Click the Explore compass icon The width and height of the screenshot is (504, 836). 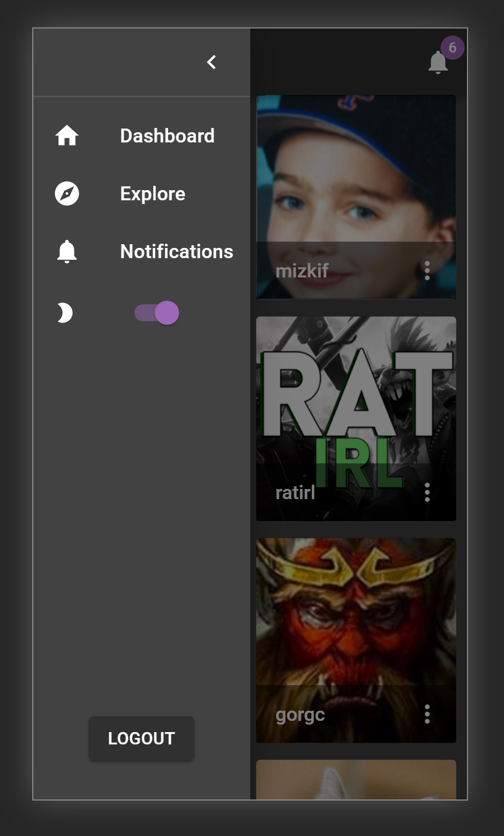tap(67, 193)
